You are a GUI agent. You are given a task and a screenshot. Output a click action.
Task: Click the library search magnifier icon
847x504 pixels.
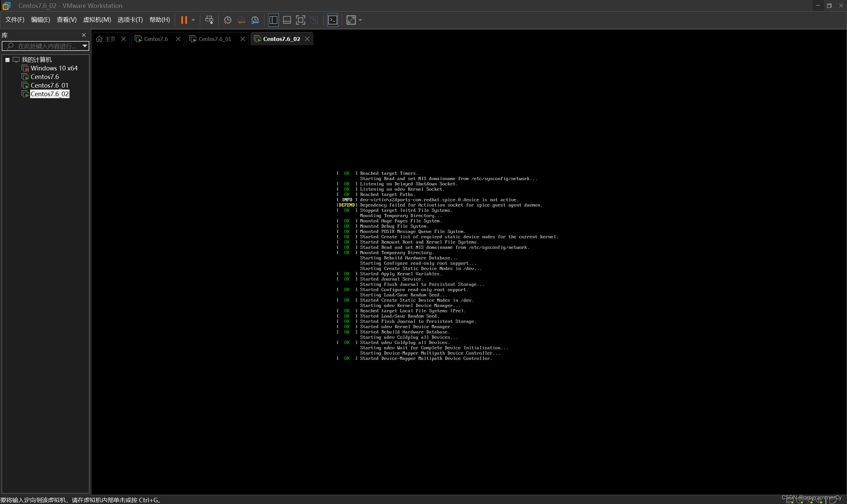[10, 46]
